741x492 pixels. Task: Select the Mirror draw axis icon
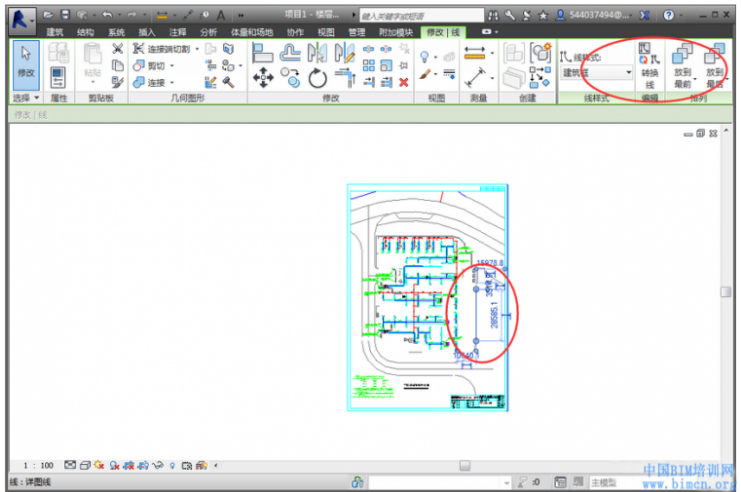click(x=345, y=52)
